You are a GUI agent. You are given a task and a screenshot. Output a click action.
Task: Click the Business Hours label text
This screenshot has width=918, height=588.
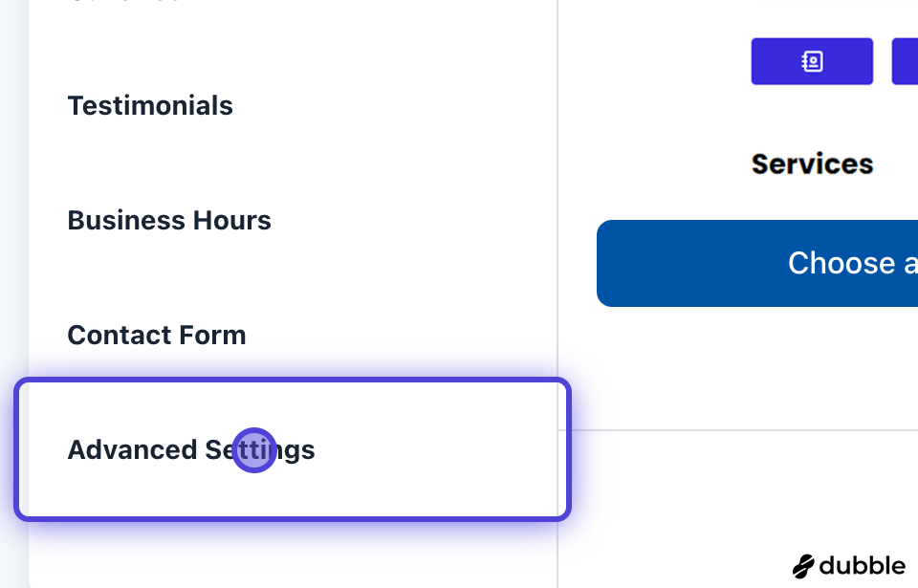169,220
